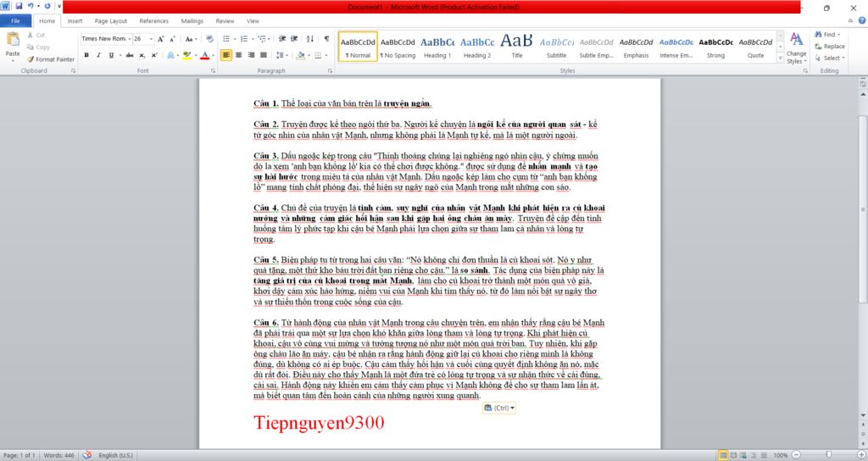Click the Paste clipboard icon

[13, 41]
